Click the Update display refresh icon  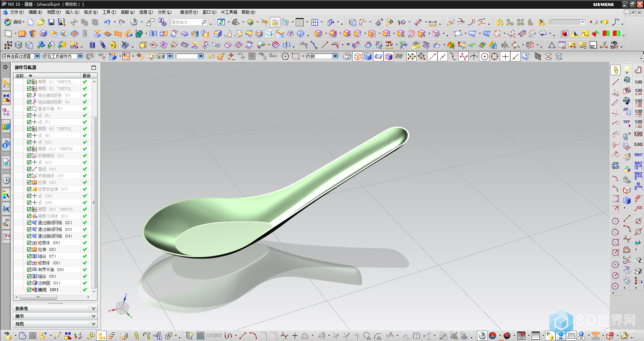[x=221, y=22]
